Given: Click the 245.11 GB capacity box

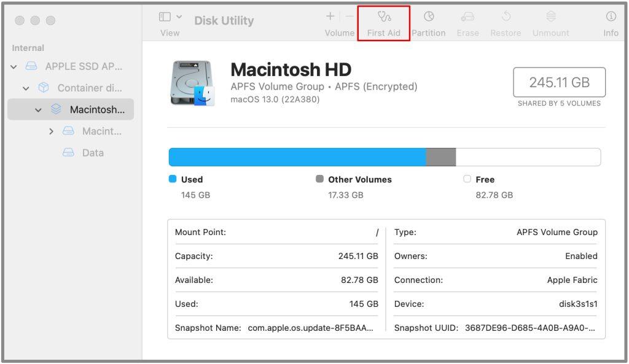Looking at the screenshot, I should coord(559,82).
